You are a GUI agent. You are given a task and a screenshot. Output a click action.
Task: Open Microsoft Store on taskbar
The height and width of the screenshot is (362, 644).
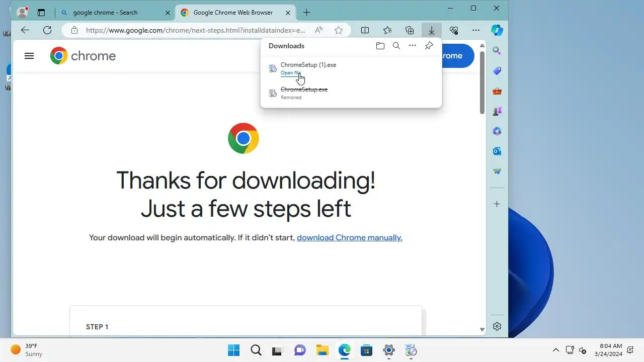coord(366,350)
